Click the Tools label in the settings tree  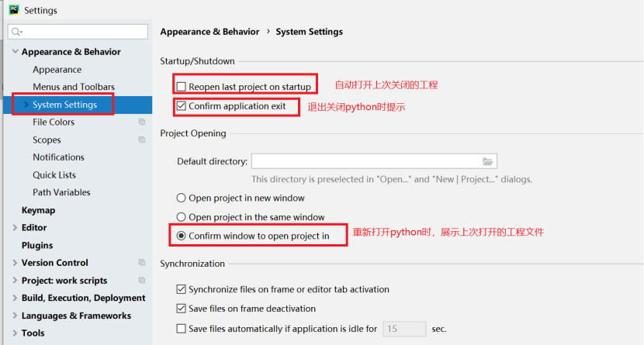[x=33, y=333]
